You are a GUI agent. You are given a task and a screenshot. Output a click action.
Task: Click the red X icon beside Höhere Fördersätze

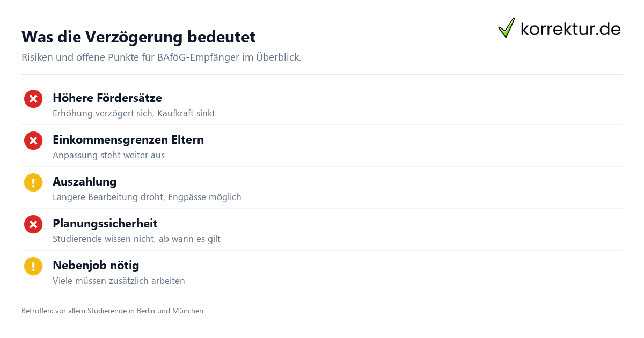33,99
